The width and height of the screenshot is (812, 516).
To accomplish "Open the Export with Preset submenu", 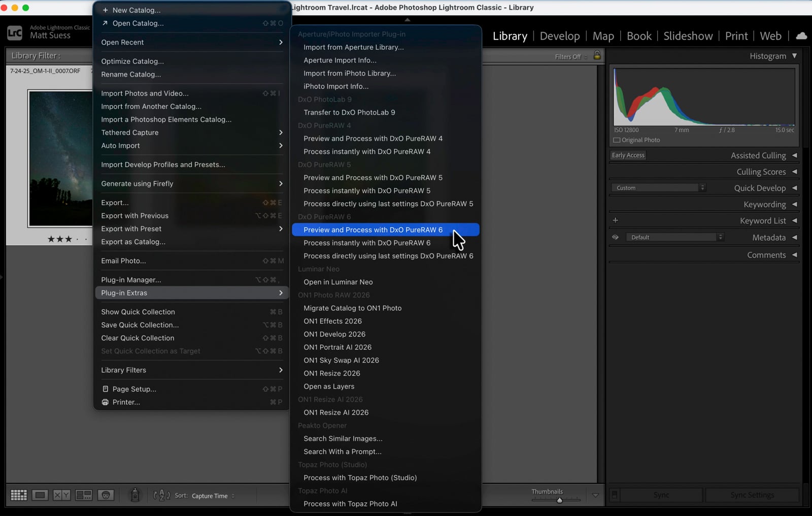I will [192, 229].
